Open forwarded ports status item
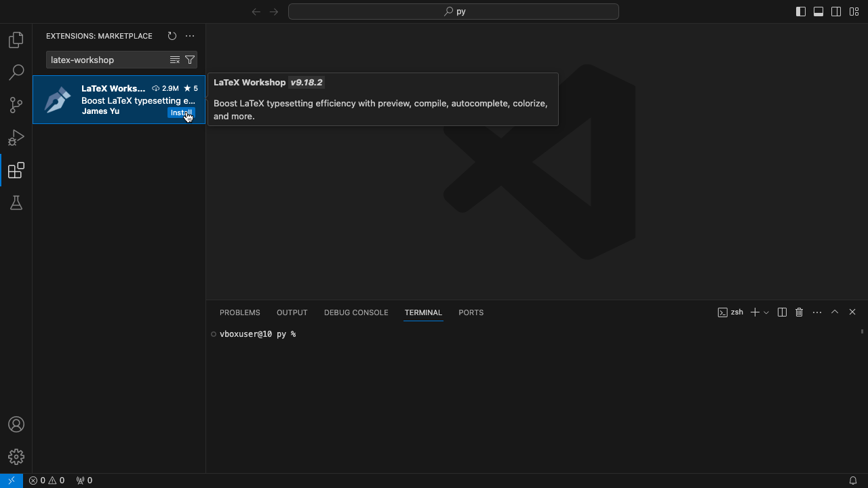Viewport: 868px width, 488px height. (x=84, y=481)
